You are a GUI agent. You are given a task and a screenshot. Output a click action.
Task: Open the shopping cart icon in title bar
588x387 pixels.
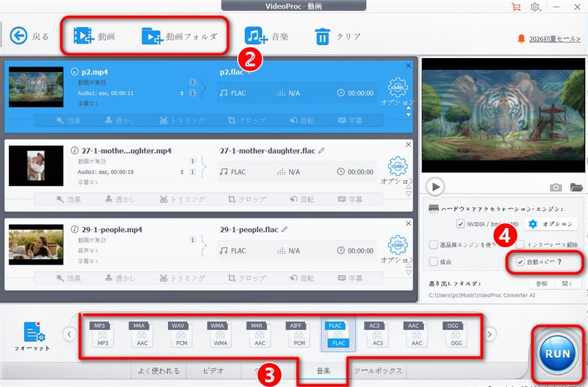[x=516, y=7]
